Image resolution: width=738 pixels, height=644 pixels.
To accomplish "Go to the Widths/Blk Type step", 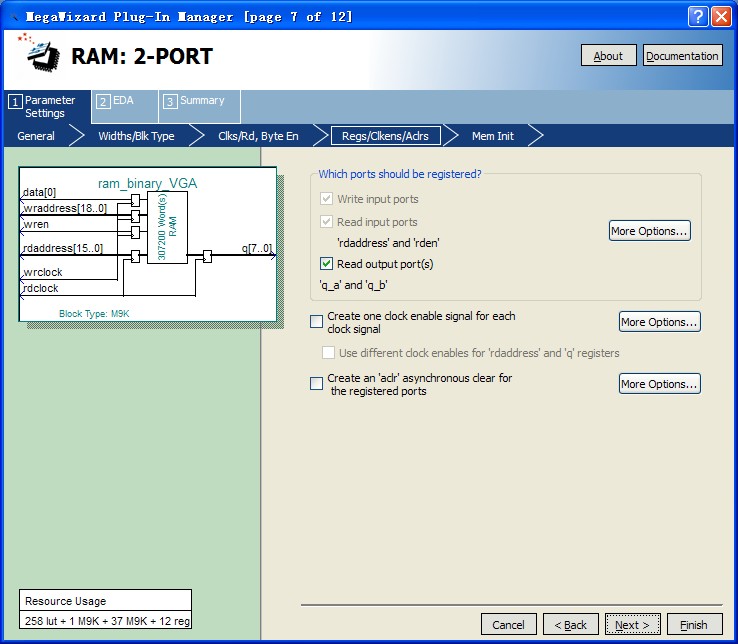I will coord(136,136).
